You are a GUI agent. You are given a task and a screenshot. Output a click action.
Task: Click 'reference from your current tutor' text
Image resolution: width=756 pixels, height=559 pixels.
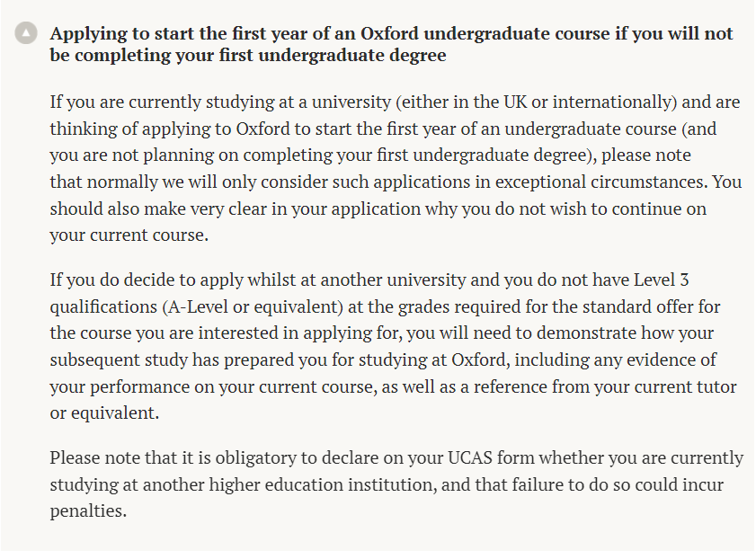click(605, 387)
